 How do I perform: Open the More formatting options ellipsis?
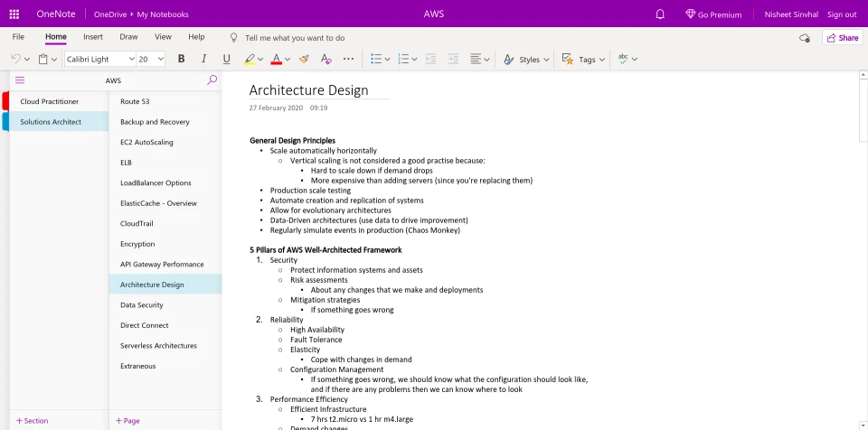(348, 59)
